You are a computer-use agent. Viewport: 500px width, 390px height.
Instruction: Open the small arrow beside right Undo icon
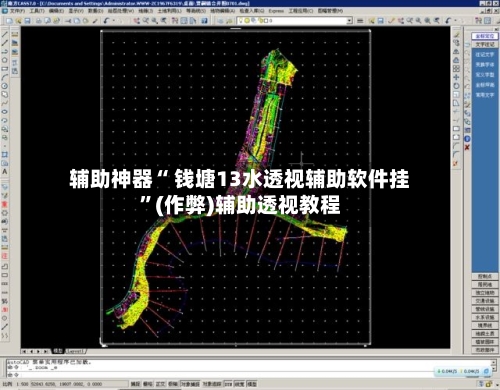pyautogui.click(x=455, y=21)
